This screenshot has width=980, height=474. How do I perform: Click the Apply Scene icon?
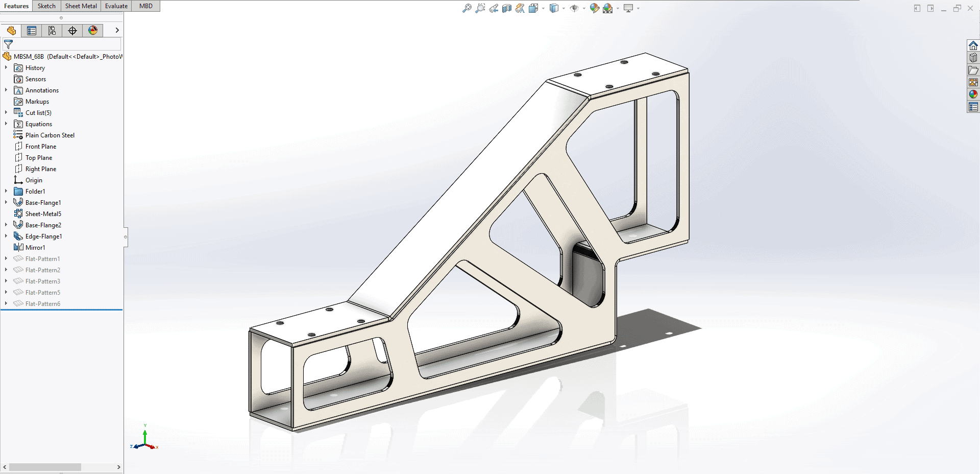(607, 8)
